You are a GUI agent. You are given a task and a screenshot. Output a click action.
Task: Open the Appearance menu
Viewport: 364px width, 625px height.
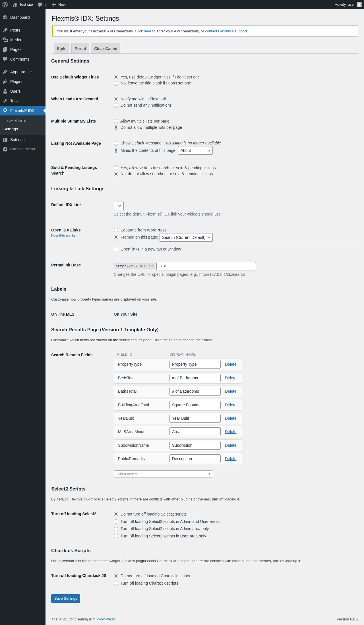[23, 72]
